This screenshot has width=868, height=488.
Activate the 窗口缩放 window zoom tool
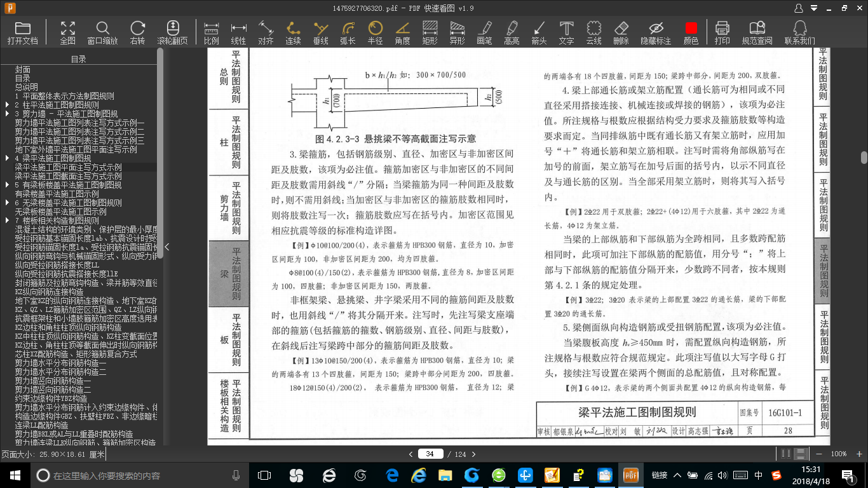[x=102, y=32]
